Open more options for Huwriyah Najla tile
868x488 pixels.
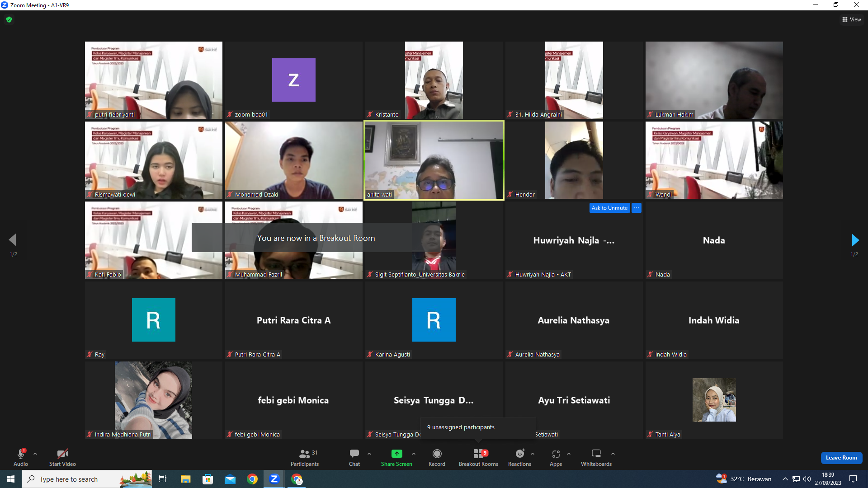click(x=637, y=208)
